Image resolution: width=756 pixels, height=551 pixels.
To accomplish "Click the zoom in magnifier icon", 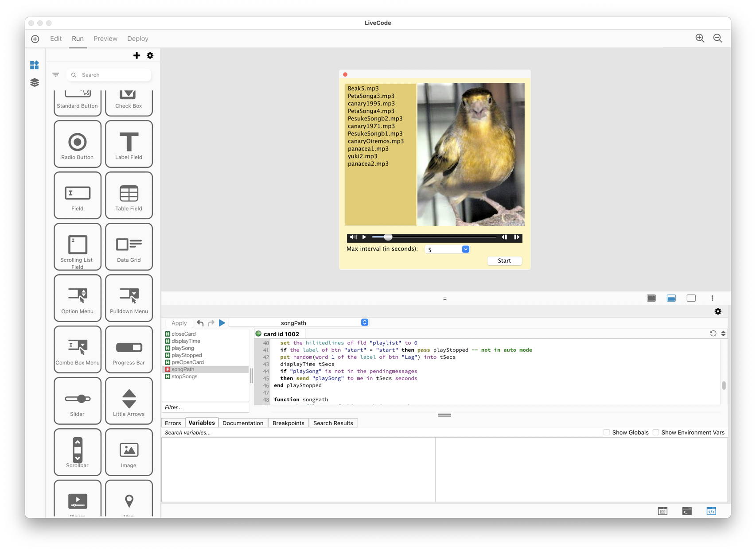I will 700,39.
